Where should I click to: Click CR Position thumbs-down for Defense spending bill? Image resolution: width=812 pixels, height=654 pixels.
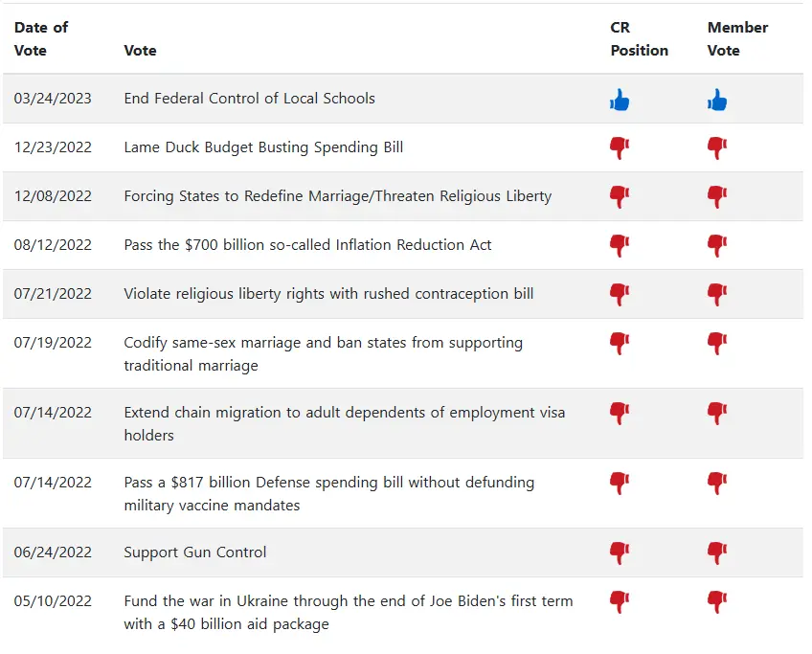pyautogui.click(x=620, y=484)
